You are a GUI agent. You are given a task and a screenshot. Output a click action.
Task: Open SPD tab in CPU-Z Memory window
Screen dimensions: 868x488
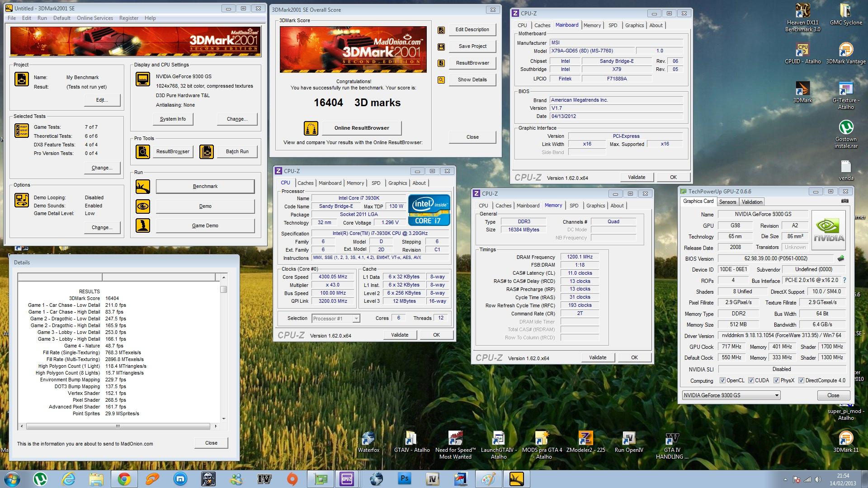[574, 206]
